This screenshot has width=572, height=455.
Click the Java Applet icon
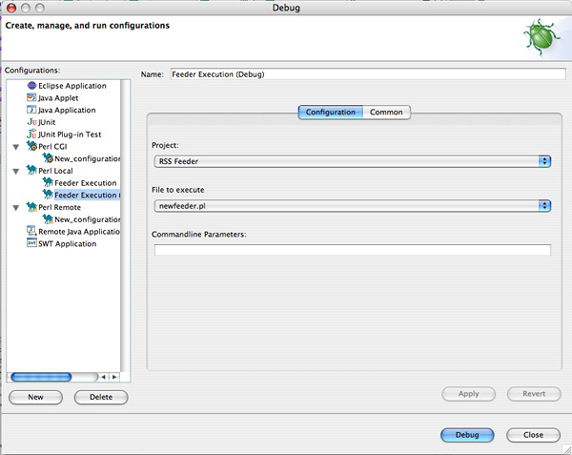[32, 98]
